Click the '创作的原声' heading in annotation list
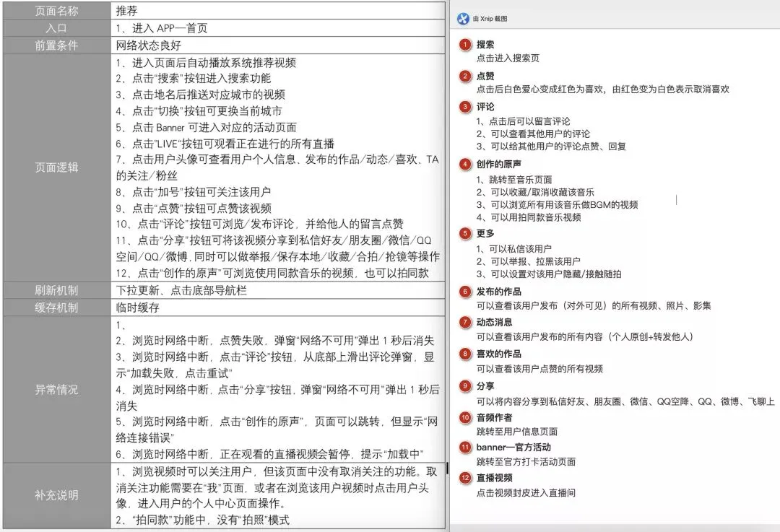This screenshot has height=532, width=780. coord(499,164)
